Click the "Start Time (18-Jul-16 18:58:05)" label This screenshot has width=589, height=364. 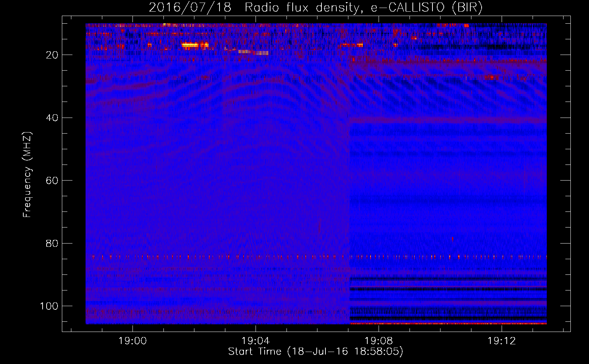click(316, 352)
